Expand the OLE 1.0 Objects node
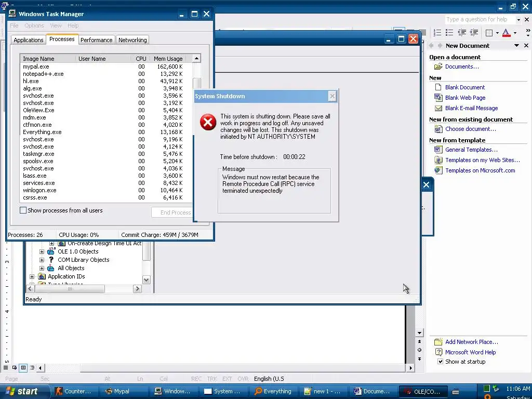532x399 pixels. [x=42, y=252]
